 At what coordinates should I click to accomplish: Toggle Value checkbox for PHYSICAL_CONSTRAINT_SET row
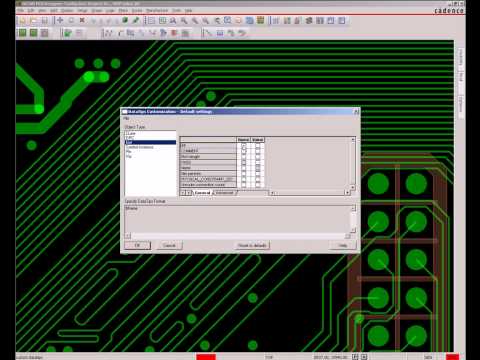coord(258,179)
